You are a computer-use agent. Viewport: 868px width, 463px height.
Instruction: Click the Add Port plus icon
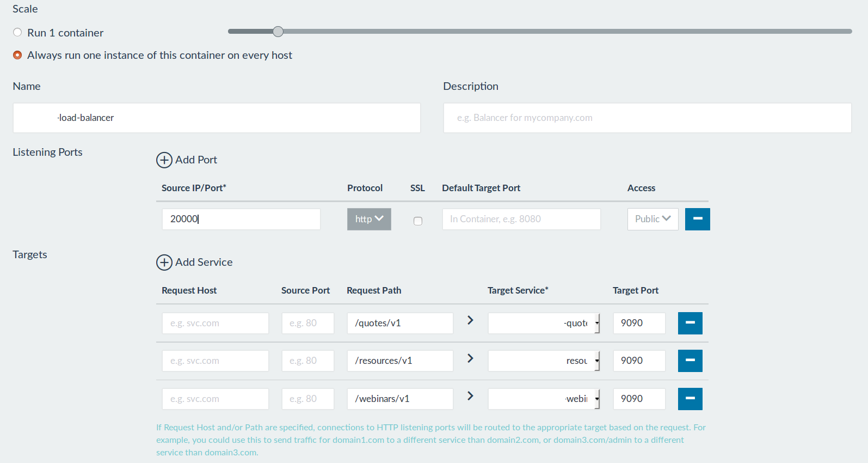tap(164, 160)
